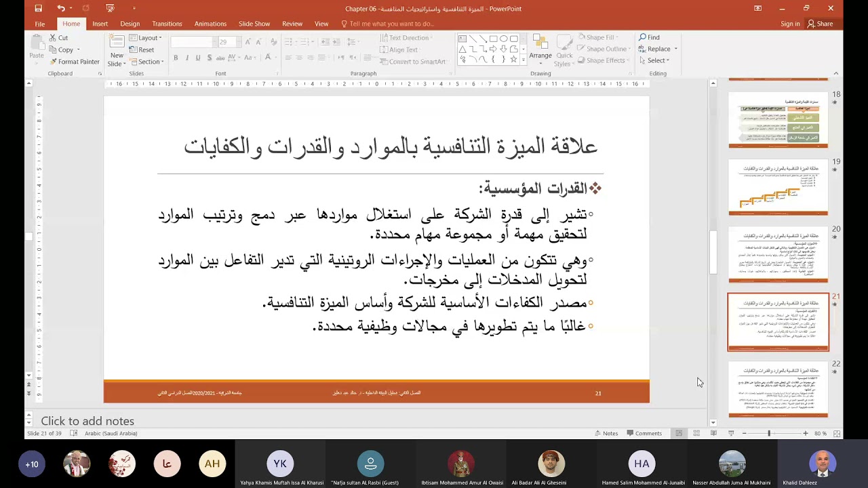Cut the selection using the Cut icon
The width and height of the screenshot is (868, 488).
[x=58, y=38]
